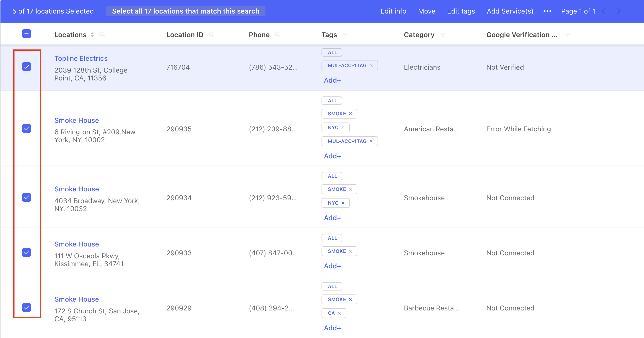Remove SMOKE tag from location 290929
Image resolution: width=644 pixels, height=338 pixels.
350,299
